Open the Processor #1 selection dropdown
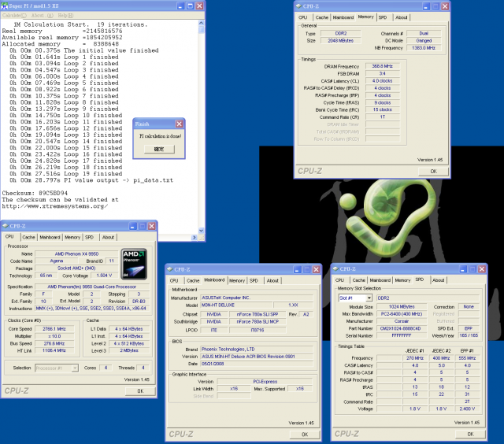 click(75, 368)
